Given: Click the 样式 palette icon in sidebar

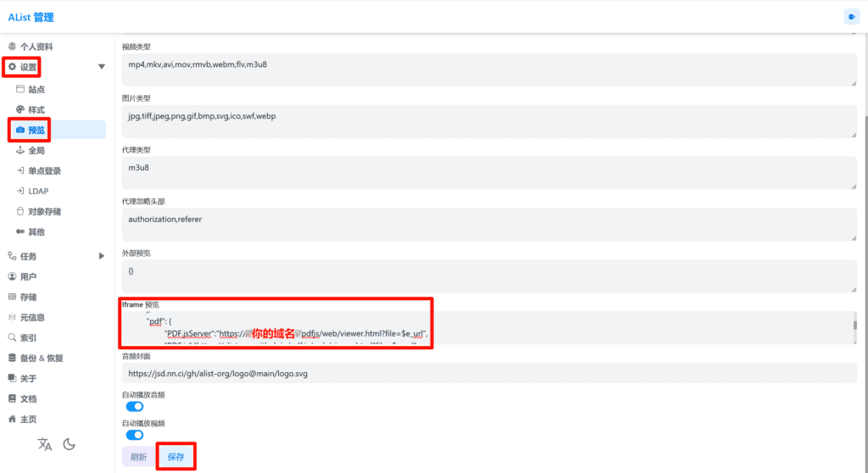Looking at the screenshot, I should (20, 109).
